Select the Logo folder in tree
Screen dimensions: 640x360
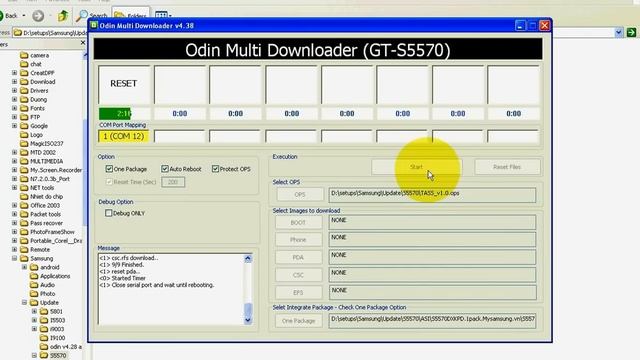36,135
